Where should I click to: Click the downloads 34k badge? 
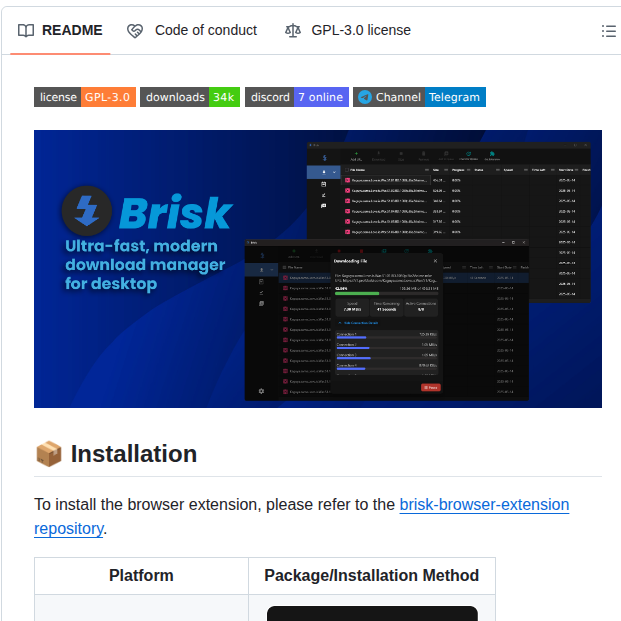190,97
